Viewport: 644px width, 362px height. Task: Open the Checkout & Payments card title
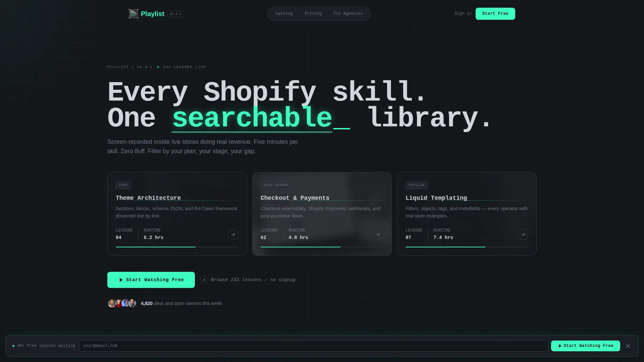pyautogui.click(x=295, y=198)
